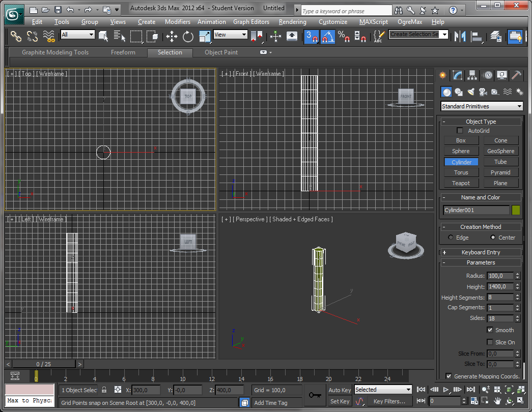This screenshot has height=412, width=532.
Task: Switch to the Graphite Modeling Tools tab
Action: (54, 52)
